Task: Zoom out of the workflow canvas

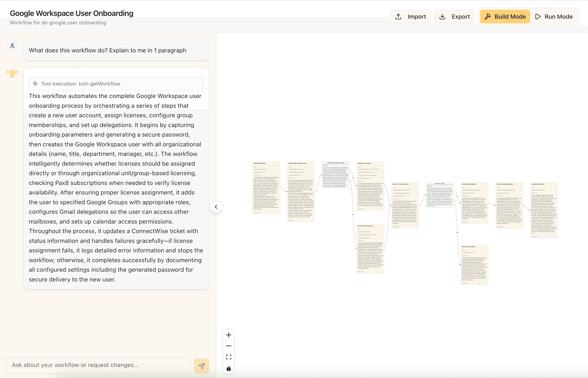Action: point(229,346)
